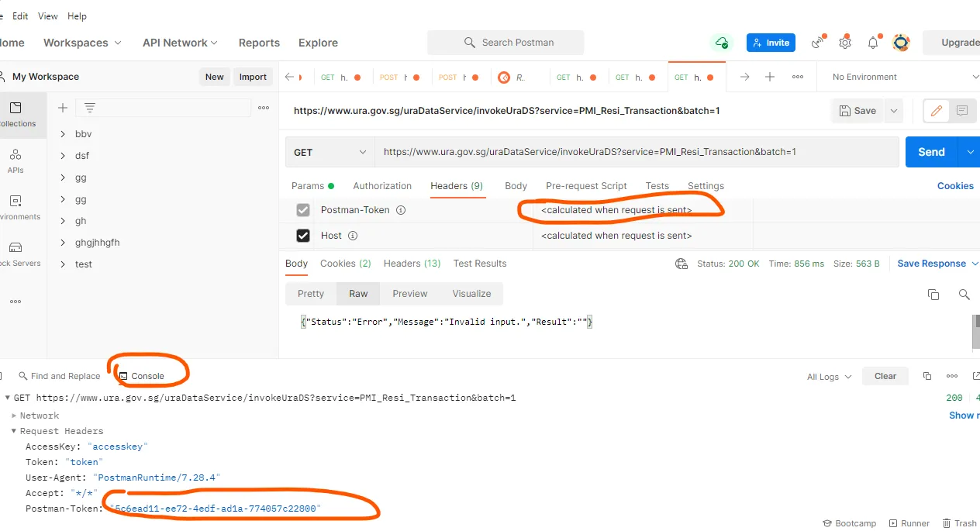Switch to the Params tab

pos(312,186)
